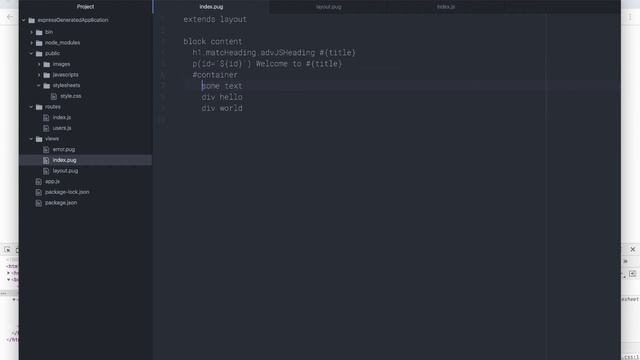Click the '#container' code line
Image resolution: width=640 pixels, height=360 pixels.
[215, 75]
